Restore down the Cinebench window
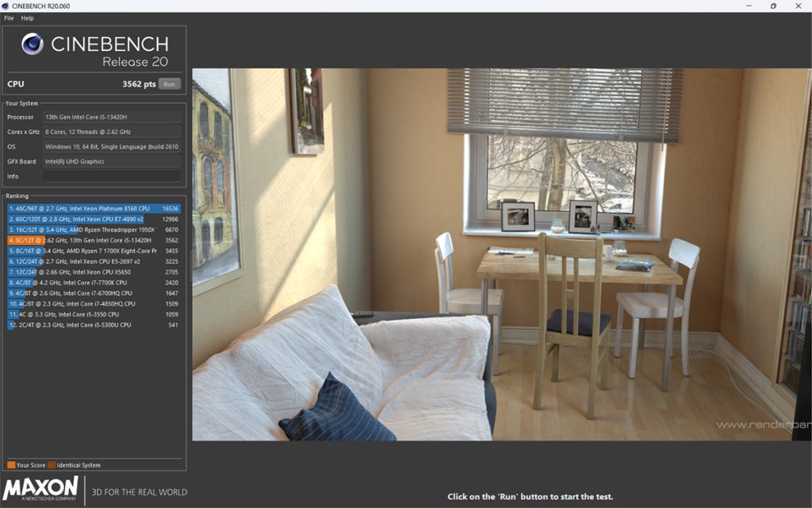 (x=773, y=6)
